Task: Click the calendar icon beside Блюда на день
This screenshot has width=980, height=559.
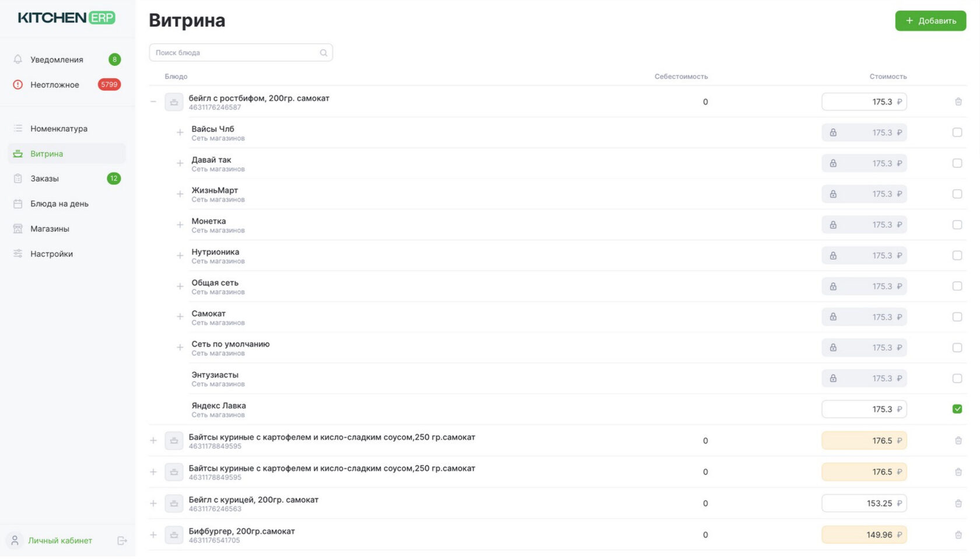Action: pyautogui.click(x=18, y=204)
